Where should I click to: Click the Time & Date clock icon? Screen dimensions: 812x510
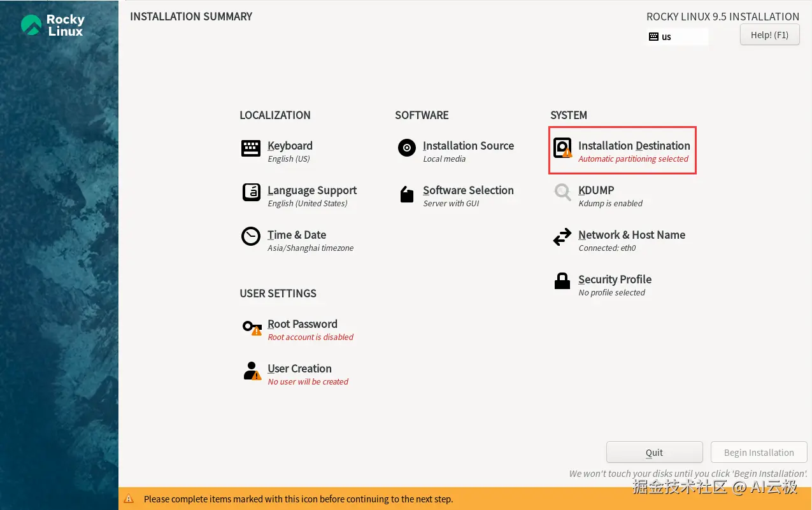point(251,236)
